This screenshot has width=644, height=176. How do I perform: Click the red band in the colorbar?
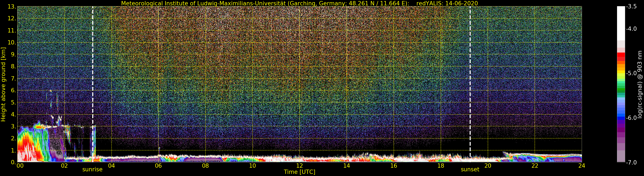621,57
